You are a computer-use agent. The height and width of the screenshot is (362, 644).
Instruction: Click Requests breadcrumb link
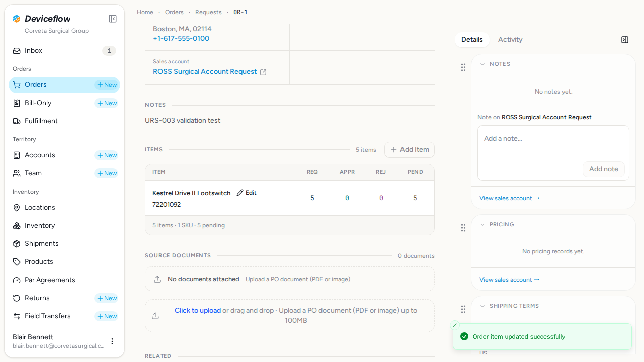pyautogui.click(x=208, y=12)
